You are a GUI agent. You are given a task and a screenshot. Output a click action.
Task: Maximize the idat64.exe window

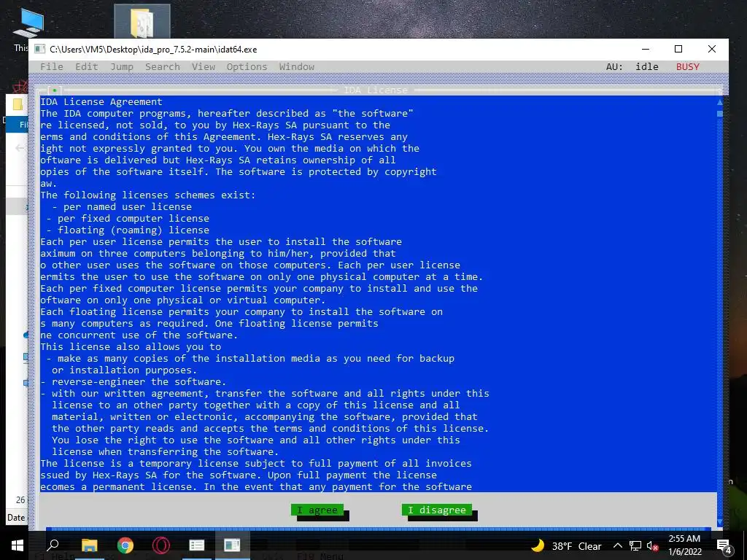point(678,49)
